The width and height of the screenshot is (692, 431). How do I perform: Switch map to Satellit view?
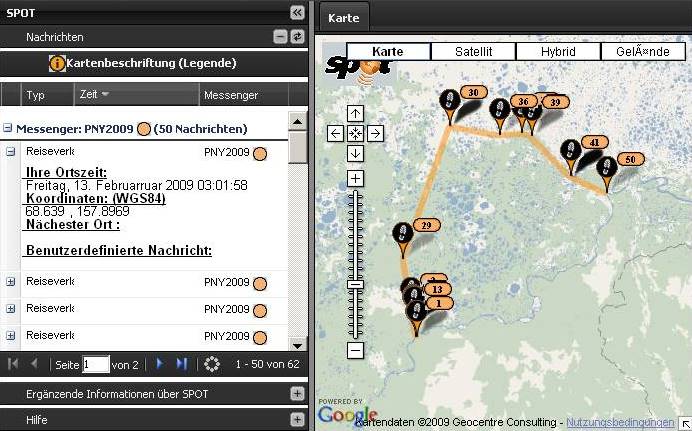pos(473,51)
